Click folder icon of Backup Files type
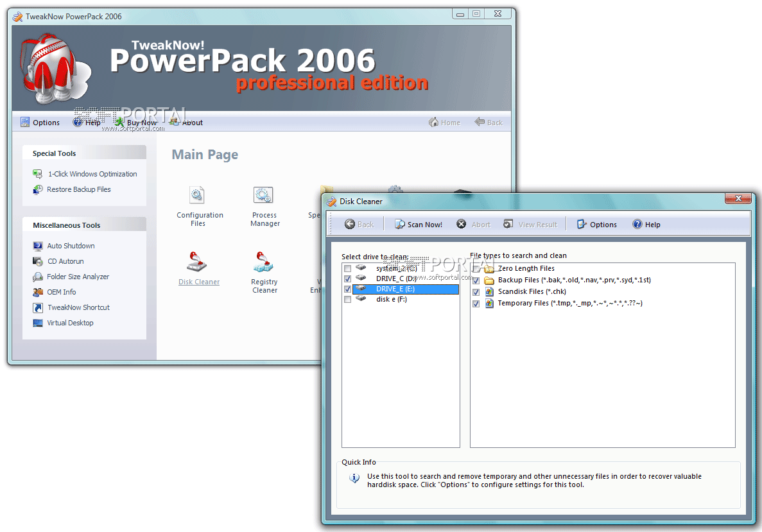This screenshot has height=532, width=762. coord(489,280)
